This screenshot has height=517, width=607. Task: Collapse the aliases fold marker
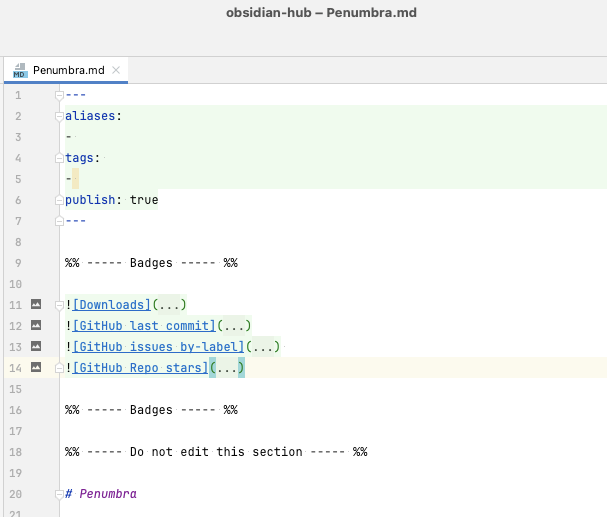(x=59, y=116)
